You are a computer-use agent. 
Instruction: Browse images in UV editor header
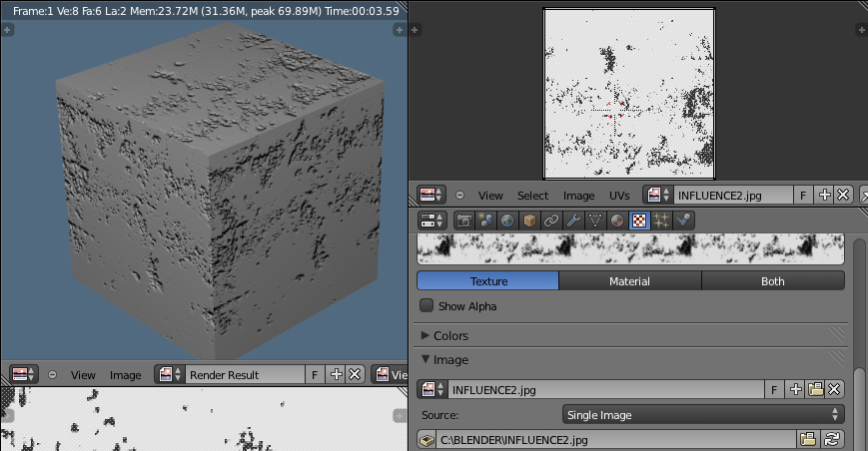point(659,195)
